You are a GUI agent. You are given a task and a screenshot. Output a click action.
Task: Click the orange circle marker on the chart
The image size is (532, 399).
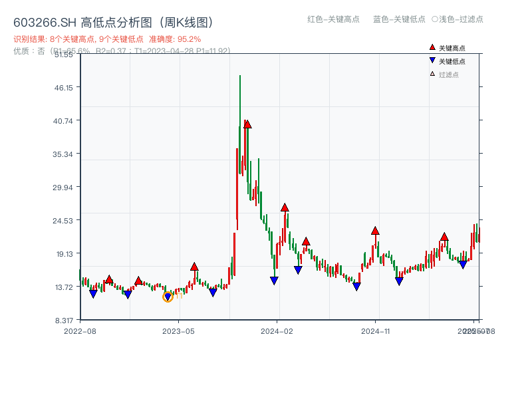(168, 297)
